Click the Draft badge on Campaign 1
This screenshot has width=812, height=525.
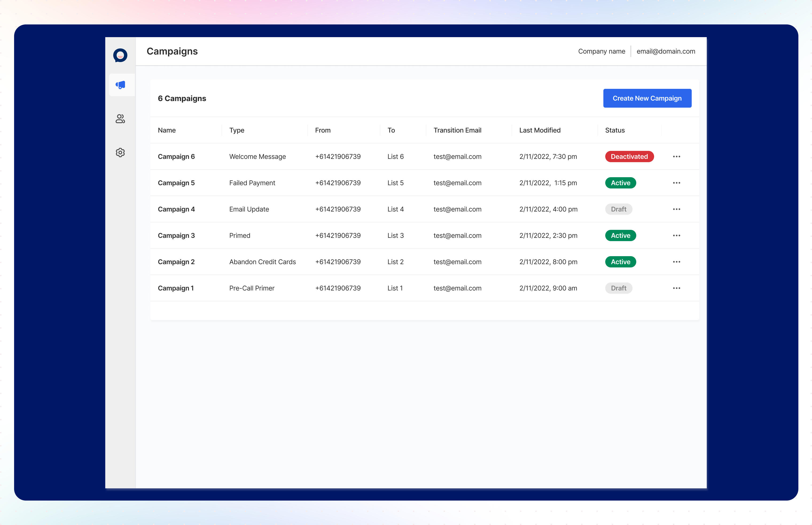coord(618,288)
